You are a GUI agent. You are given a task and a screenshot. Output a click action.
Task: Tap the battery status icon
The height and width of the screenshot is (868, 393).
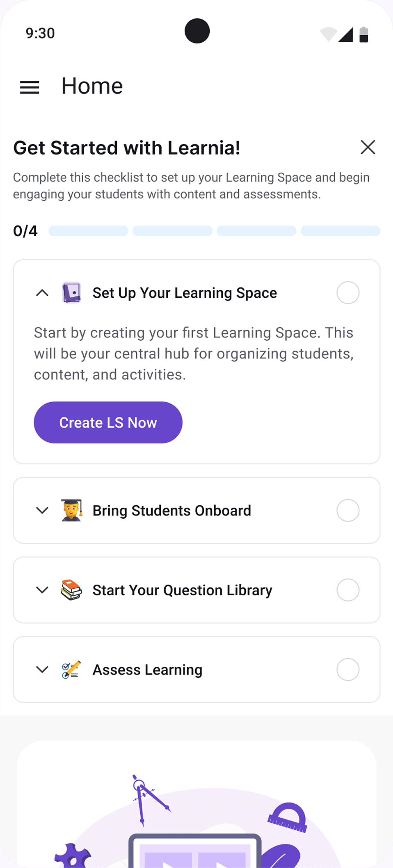tap(363, 34)
